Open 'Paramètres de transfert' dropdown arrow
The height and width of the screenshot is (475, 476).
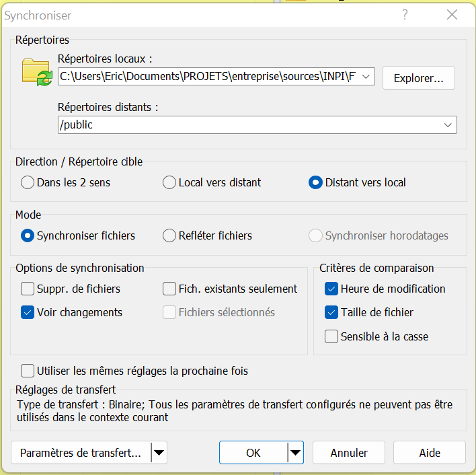[159, 453]
